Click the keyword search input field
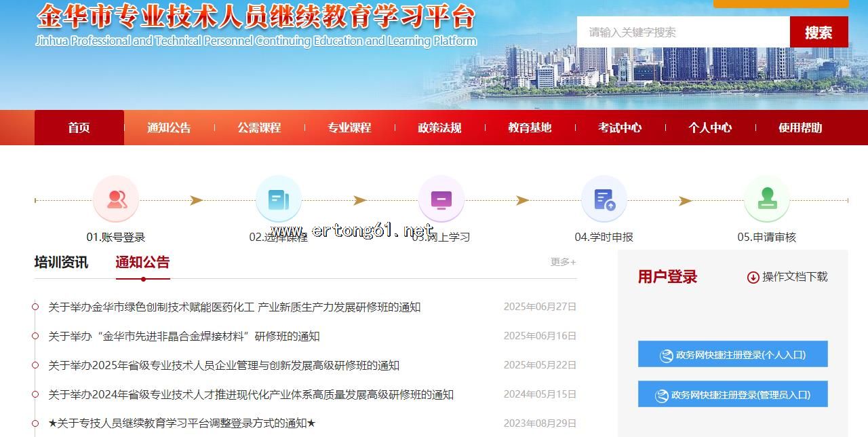Viewport: 868px width, 437px height. point(683,32)
